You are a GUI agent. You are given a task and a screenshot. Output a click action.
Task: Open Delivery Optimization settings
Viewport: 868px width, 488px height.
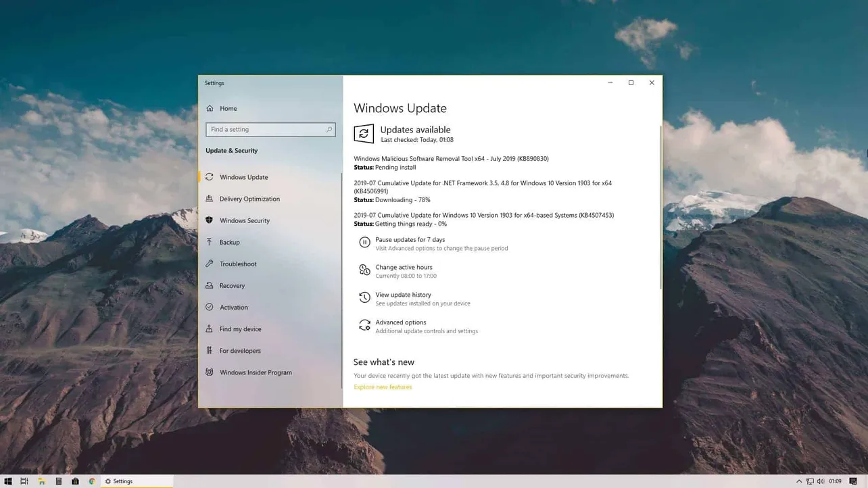click(249, 199)
